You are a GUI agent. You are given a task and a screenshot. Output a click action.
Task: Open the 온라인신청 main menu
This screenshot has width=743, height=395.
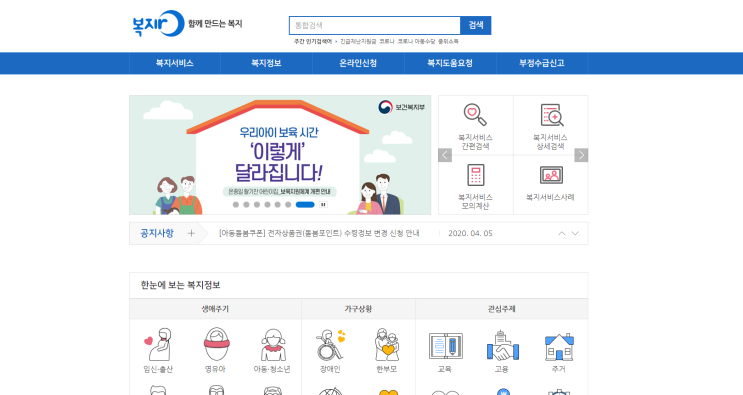[x=358, y=63]
